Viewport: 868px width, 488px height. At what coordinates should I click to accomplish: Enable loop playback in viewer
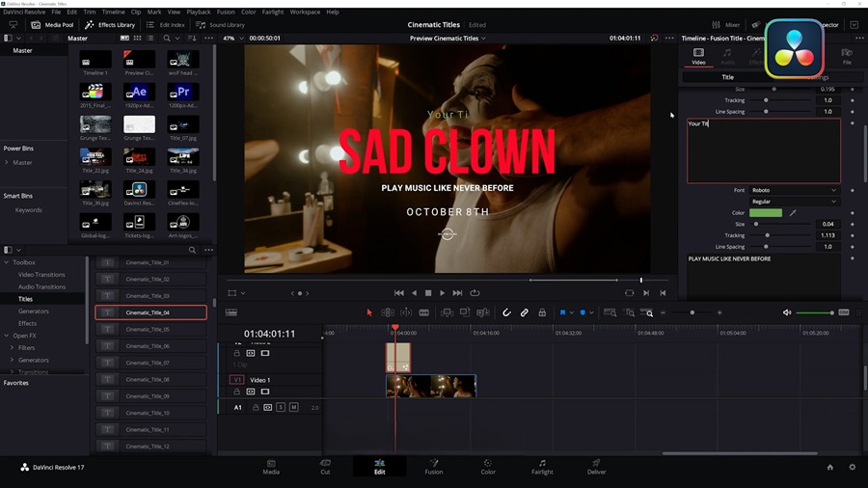pos(475,292)
